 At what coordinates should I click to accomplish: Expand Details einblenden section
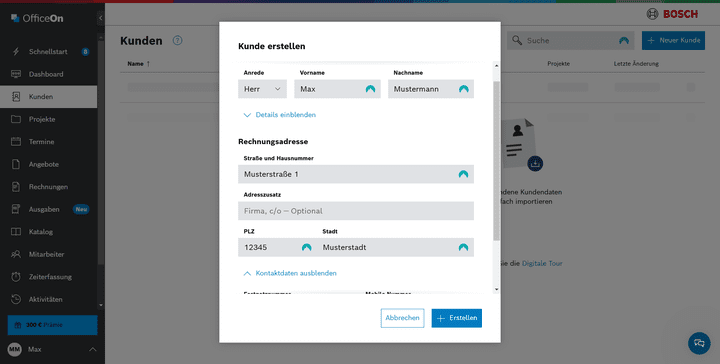[279, 115]
